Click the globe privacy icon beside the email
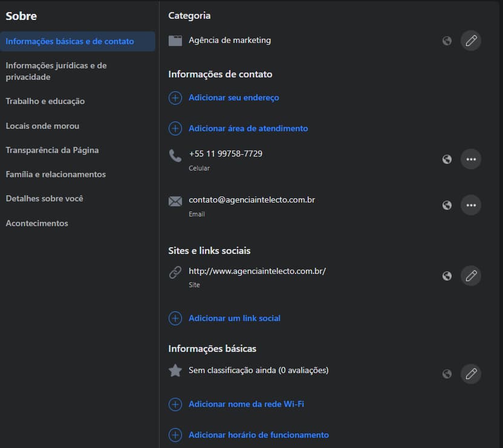503x448 pixels. pyautogui.click(x=447, y=205)
